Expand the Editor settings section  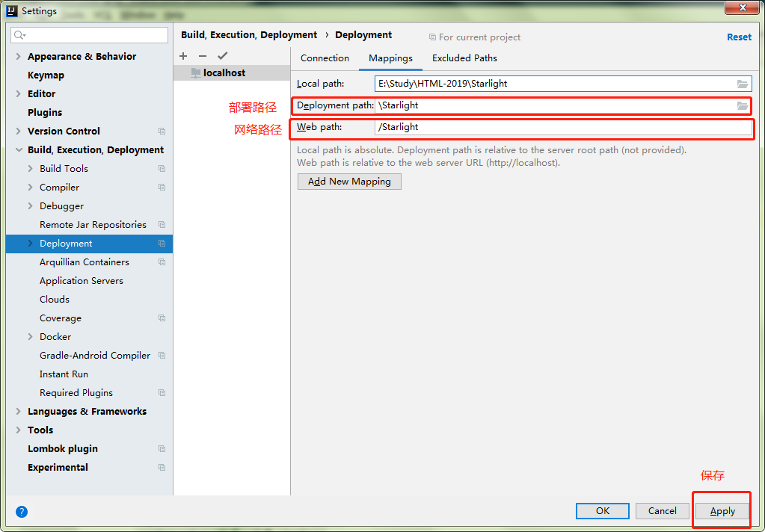pos(17,93)
